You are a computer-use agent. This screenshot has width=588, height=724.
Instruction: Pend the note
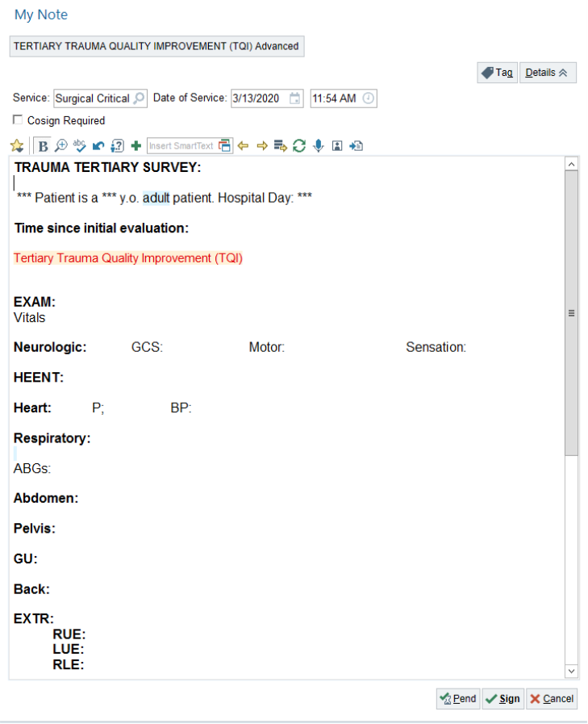(458, 699)
